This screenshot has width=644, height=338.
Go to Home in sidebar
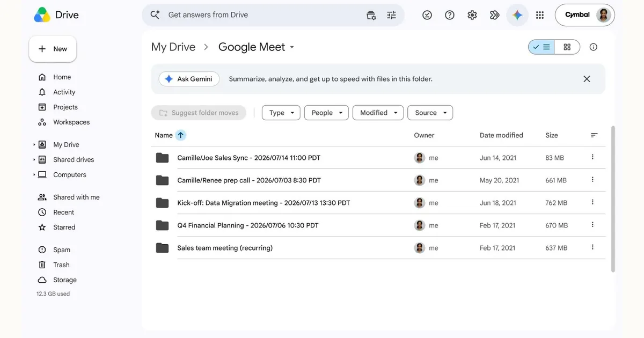coord(62,77)
